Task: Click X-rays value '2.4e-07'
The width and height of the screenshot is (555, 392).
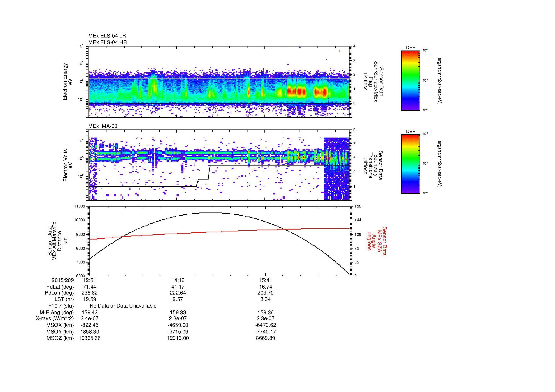Action: point(89,318)
